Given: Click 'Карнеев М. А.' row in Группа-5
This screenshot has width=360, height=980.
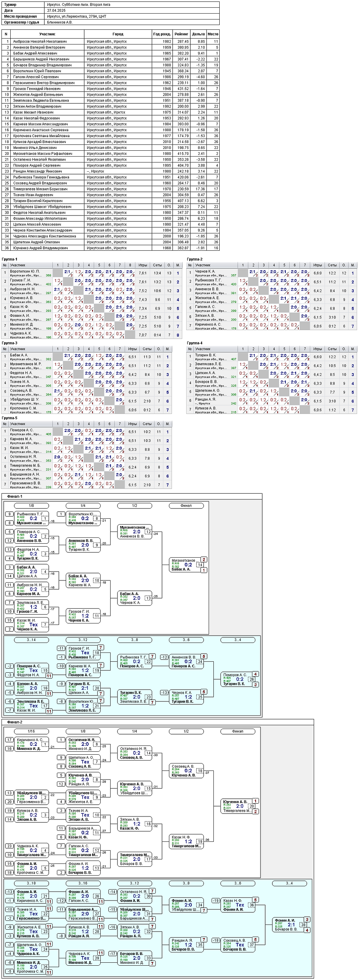Looking at the screenshot, I should (87, 440).
